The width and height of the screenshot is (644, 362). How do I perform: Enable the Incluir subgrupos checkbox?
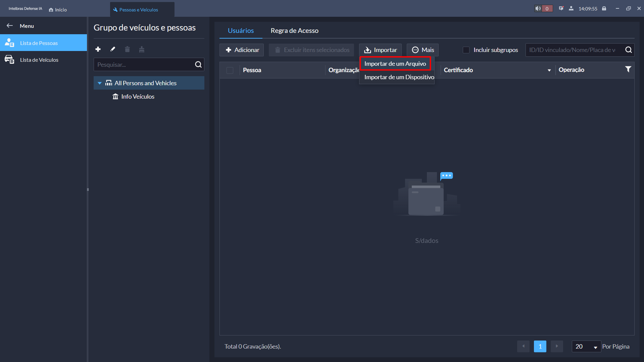(x=466, y=50)
